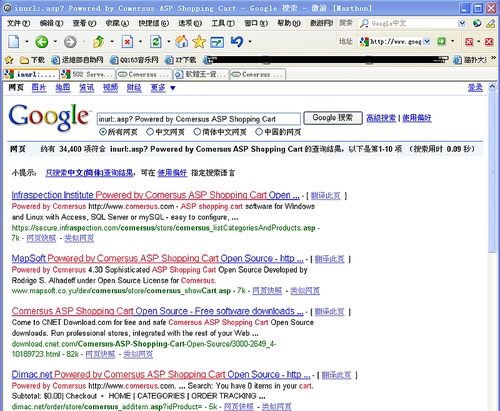Refresh the page with the refresh icon

156,42
